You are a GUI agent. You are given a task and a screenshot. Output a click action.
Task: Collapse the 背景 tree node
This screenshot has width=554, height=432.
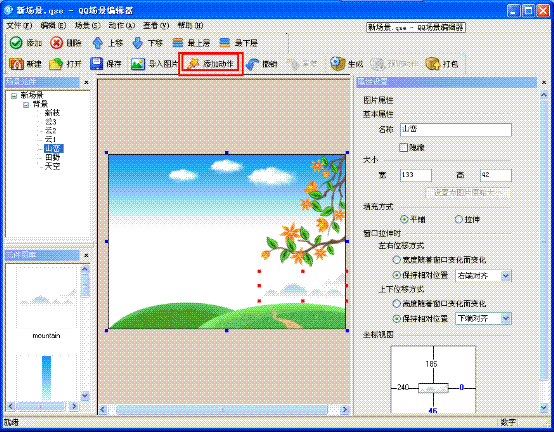click(x=26, y=105)
